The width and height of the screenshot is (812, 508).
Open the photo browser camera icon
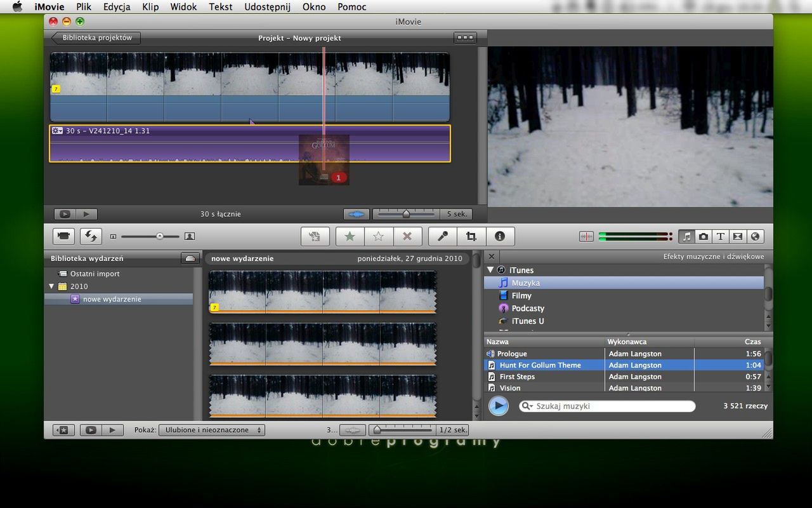(704, 236)
